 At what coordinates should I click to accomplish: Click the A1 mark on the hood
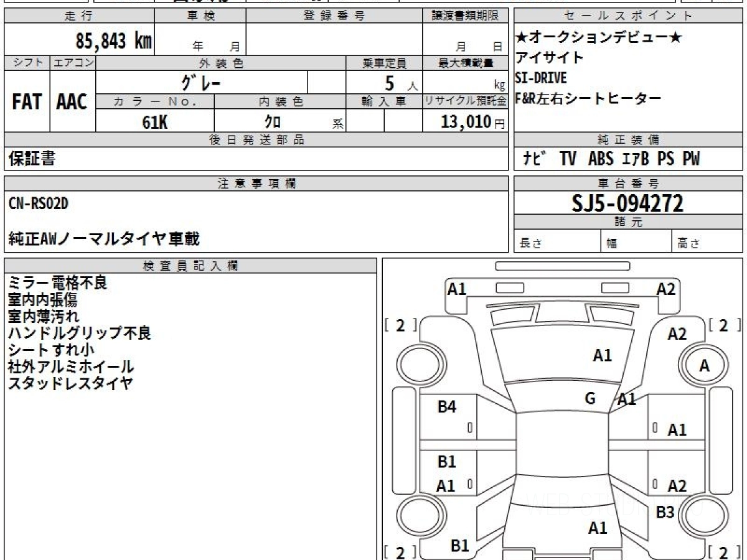point(602,355)
